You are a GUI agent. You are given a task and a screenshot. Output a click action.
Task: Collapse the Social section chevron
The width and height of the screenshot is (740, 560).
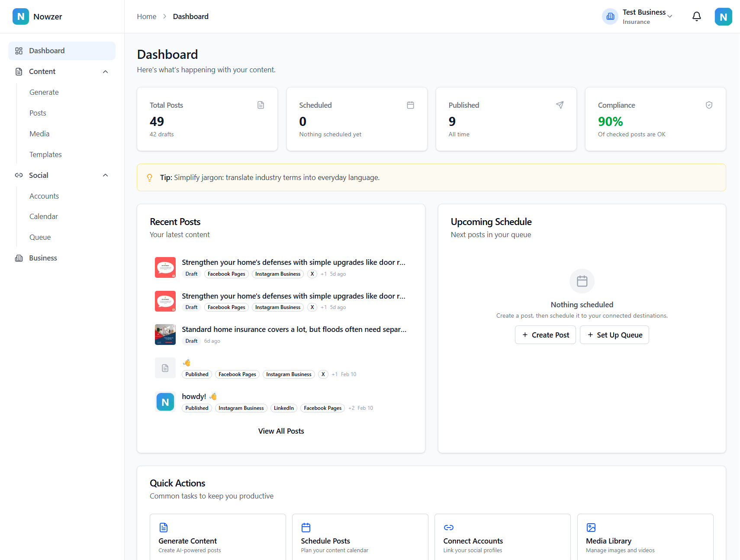(x=105, y=175)
